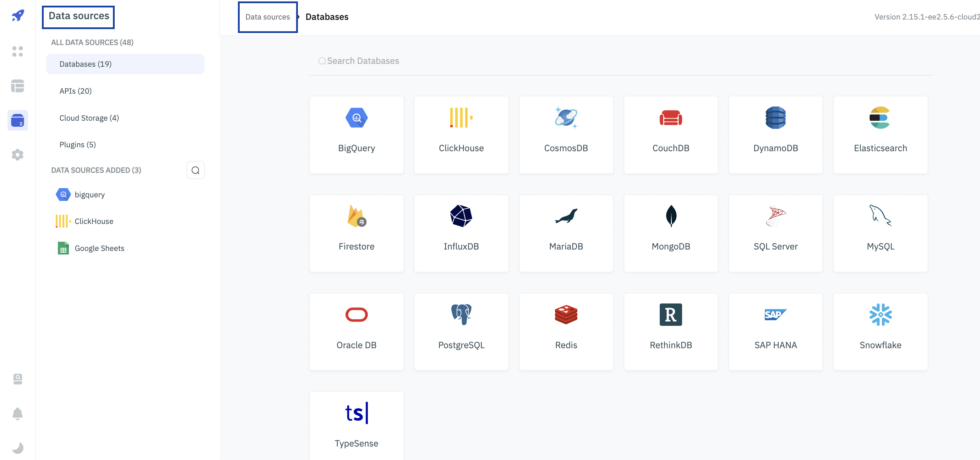This screenshot has height=460, width=980.
Task: Pick the Elasticsearch card
Action: [x=881, y=135]
